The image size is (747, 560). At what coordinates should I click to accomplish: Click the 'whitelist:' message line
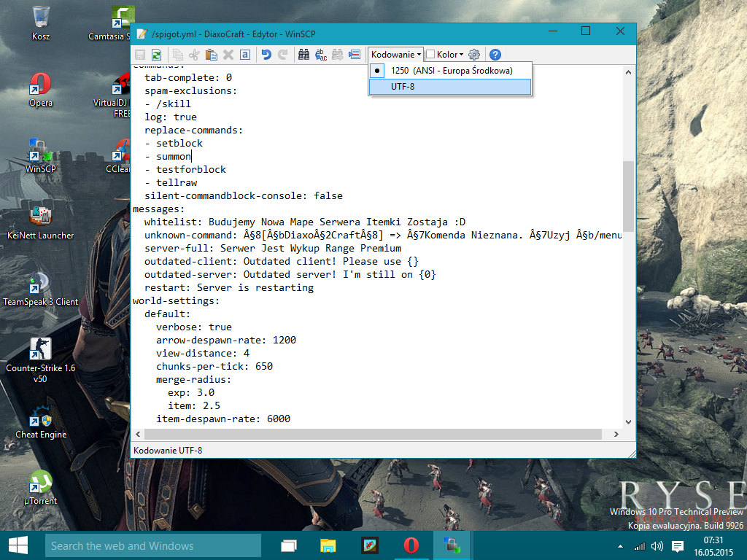pos(305,222)
